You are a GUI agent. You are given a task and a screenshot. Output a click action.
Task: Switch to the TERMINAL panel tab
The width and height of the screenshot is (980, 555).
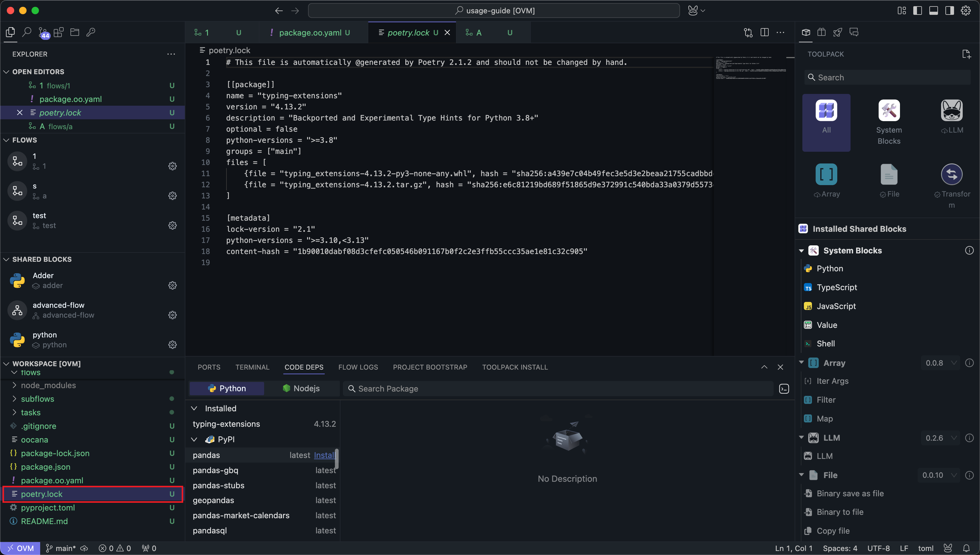click(x=252, y=367)
